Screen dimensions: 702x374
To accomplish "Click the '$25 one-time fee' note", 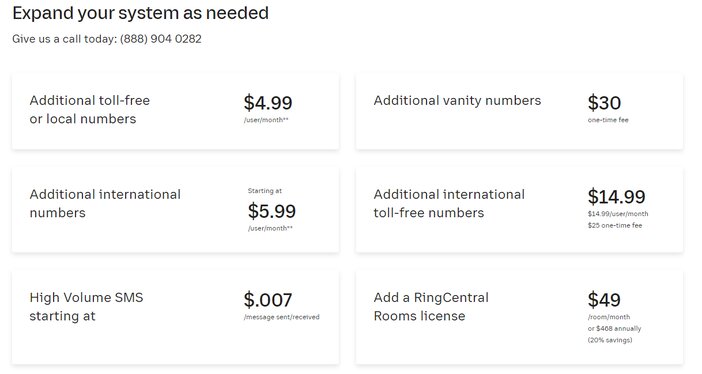I will click(x=615, y=225).
